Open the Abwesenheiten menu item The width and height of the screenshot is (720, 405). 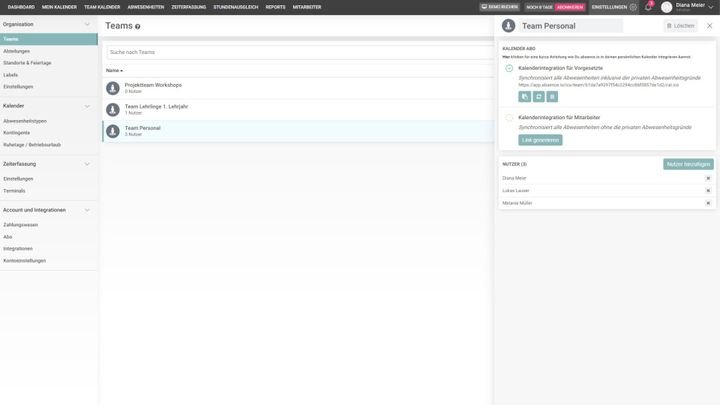point(146,7)
